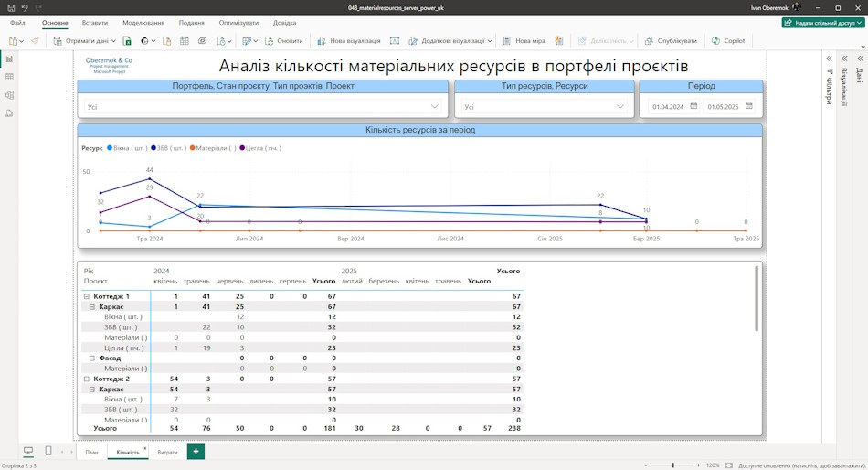This screenshot has width=868, height=470.
Task: Switch to mobile layout icon
Action: [48, 451]
